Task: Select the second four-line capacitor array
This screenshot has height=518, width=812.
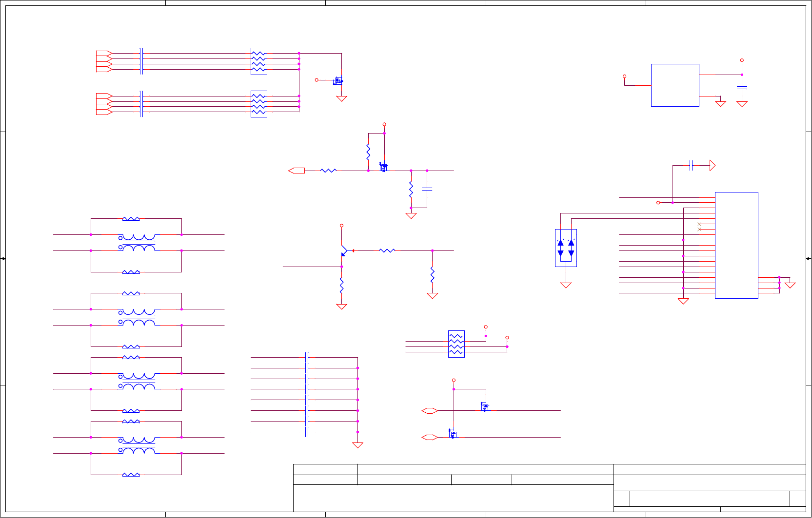Action: [141, 104]
